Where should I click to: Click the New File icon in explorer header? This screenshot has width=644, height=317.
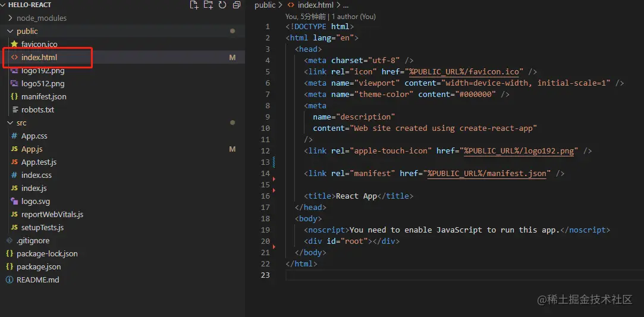[x=194, y=5]
